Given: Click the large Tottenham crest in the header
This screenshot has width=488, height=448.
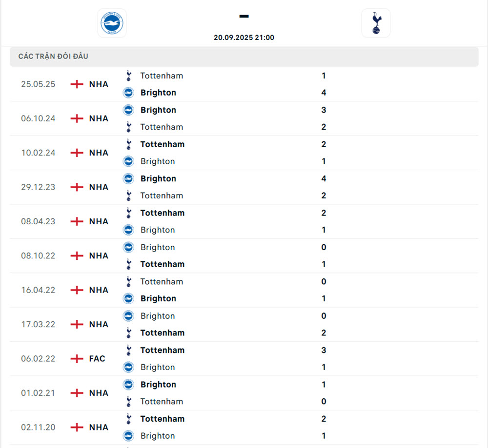Looking at the screenshot, I should point(376,23).
